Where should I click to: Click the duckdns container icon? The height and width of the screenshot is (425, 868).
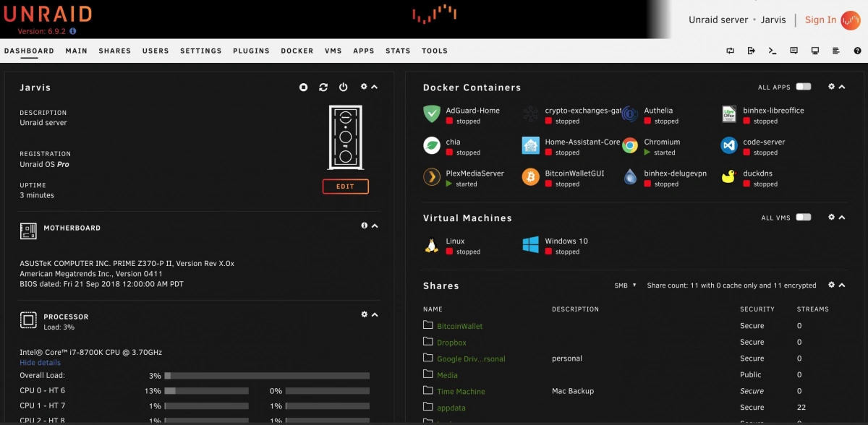pyautogui.click(x=729, y=177)
